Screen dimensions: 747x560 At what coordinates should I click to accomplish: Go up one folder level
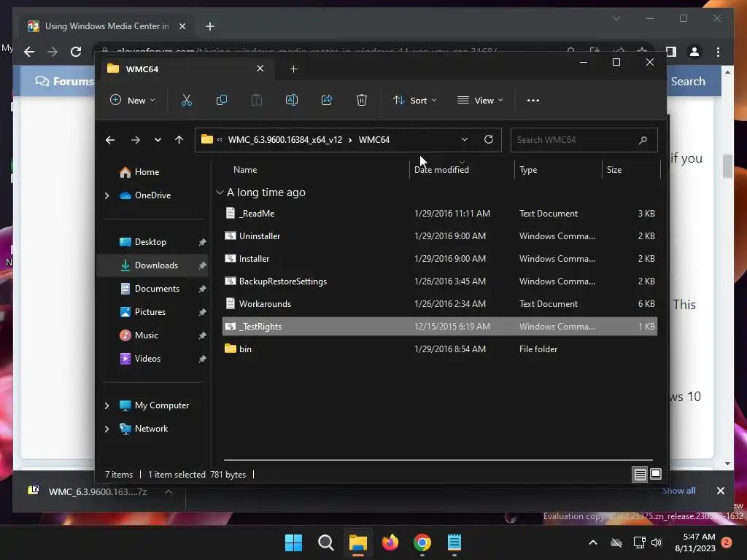(x=179, y=140)
